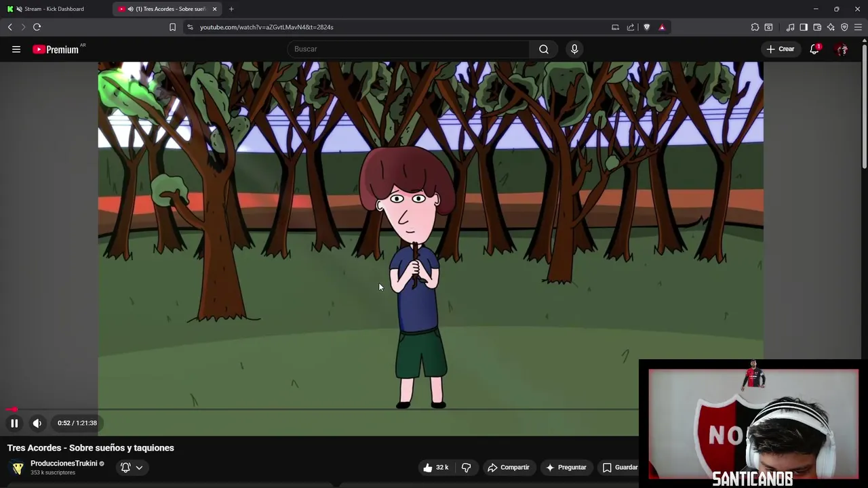The image size is (868, 488).
Task: Mute the Tres Acordes tab audio
Action: (x=130, y=9)
